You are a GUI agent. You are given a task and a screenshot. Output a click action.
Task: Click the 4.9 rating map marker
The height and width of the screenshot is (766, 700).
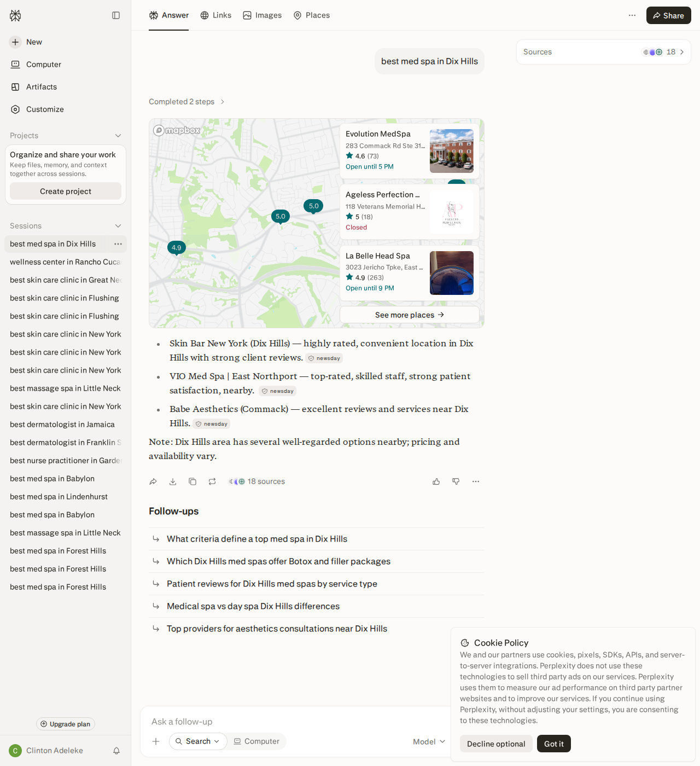point(177,248)
